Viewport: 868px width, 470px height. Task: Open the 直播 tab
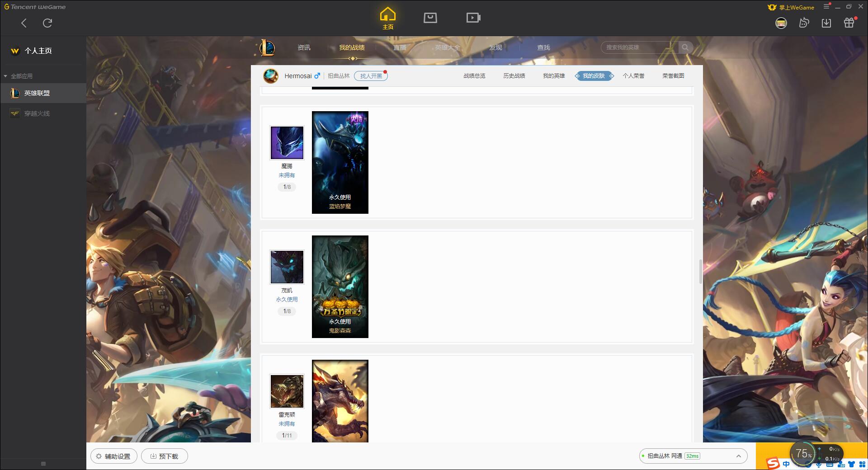point(400,47)
